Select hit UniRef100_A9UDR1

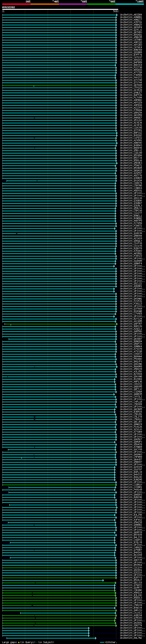(x=131, y=286)
